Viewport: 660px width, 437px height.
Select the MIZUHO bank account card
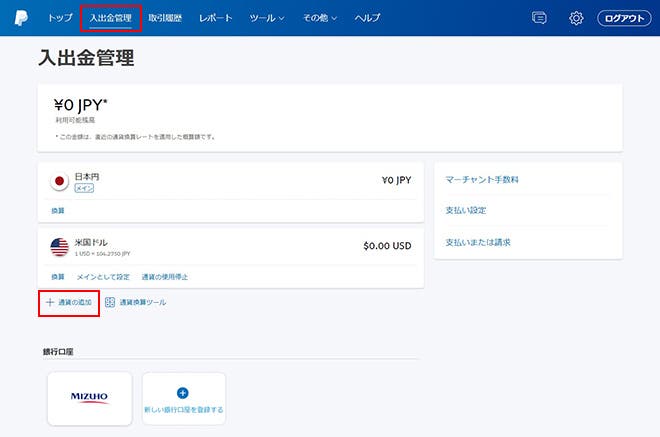89,397
